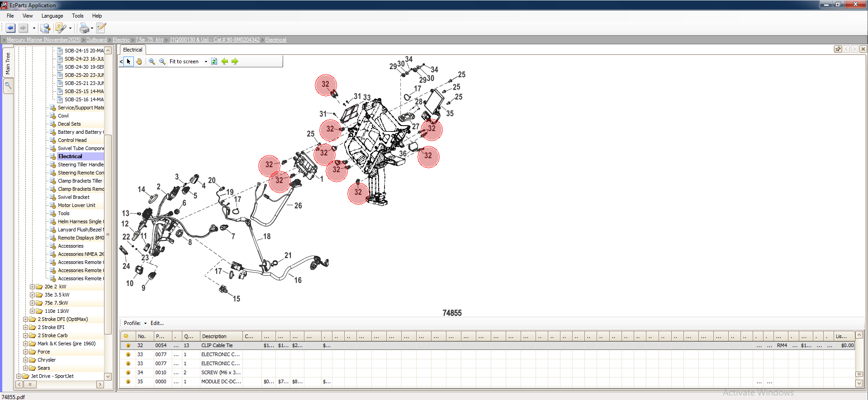868x400 pixels.
Task: Select the Electrical diagram tab
Action: [133, 50]
